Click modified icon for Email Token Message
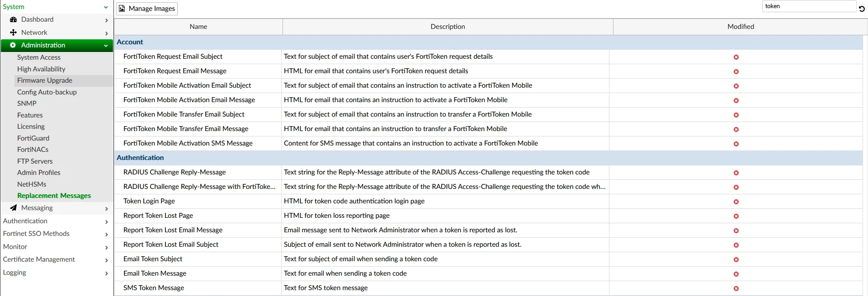The width and height of the screenshot is (868, 296). pyautogui.click(x=736, y=274)
